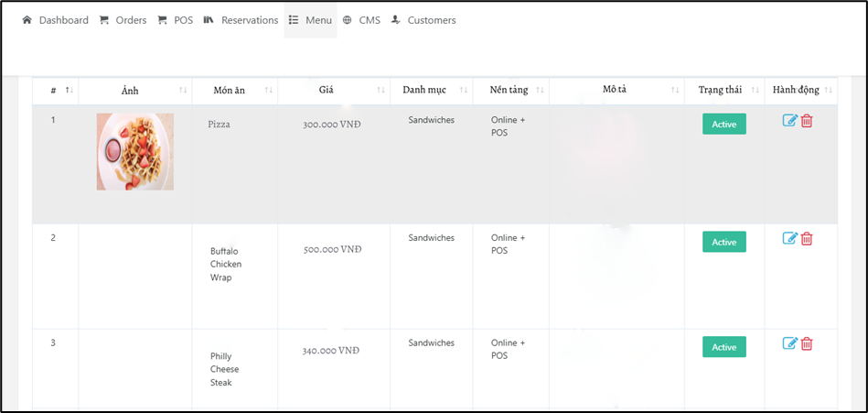The height and width of the screenshot is (413, 868).
Task: Open the Orders menu
Action: point(123,20)
